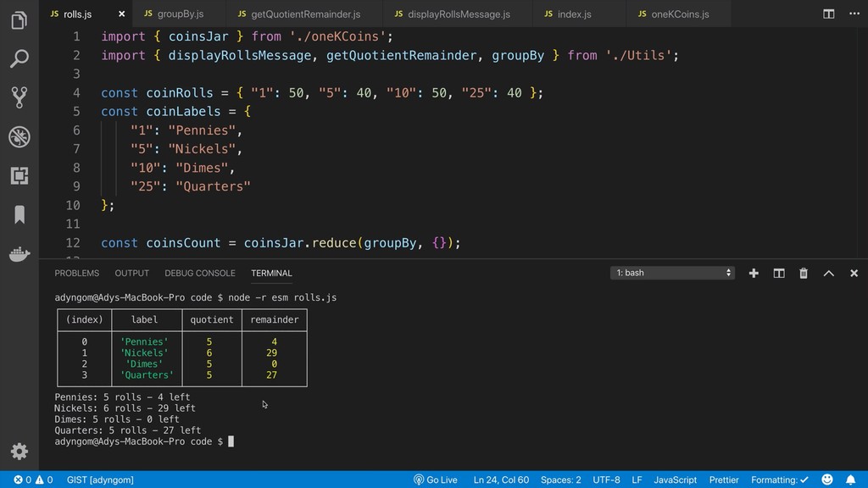868x488 pixels.
Task: Open the Bookmarks view icon
Action: coord(19,214)
